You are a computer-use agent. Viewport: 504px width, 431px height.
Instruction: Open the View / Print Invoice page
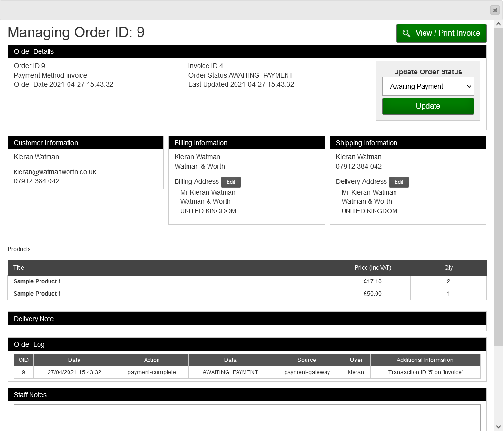click(x=441, y=33)
